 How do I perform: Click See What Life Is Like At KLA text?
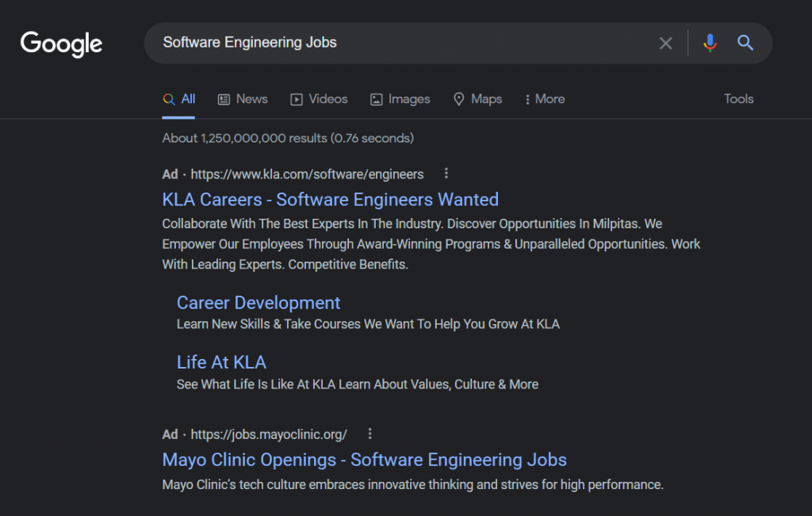(358, 384)
